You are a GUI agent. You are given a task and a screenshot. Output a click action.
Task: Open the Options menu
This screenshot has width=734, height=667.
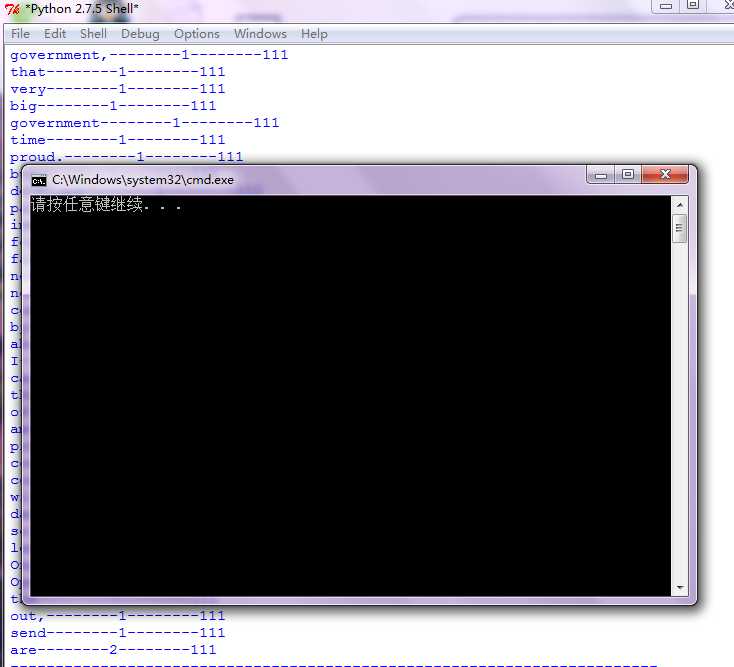tap(197, 34)
